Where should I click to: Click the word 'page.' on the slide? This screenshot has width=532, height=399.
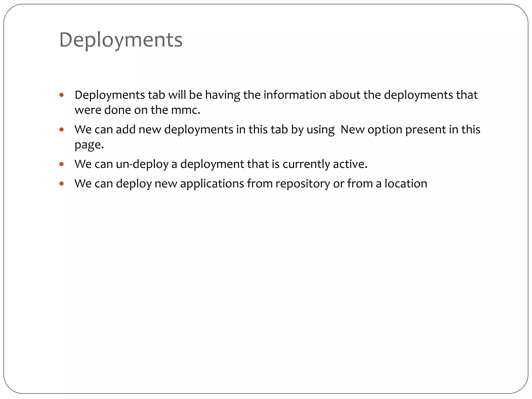click(89, 145)
